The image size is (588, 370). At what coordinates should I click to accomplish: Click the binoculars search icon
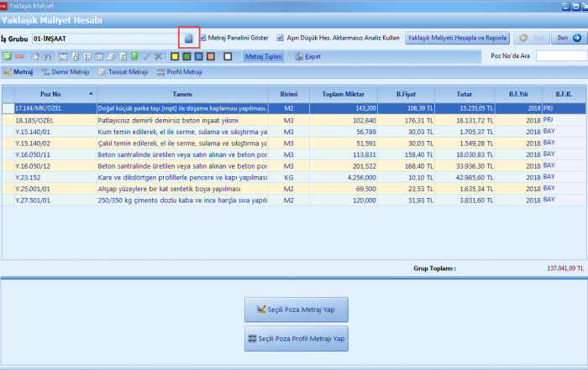pyautogui.click(x=47, y=56)
